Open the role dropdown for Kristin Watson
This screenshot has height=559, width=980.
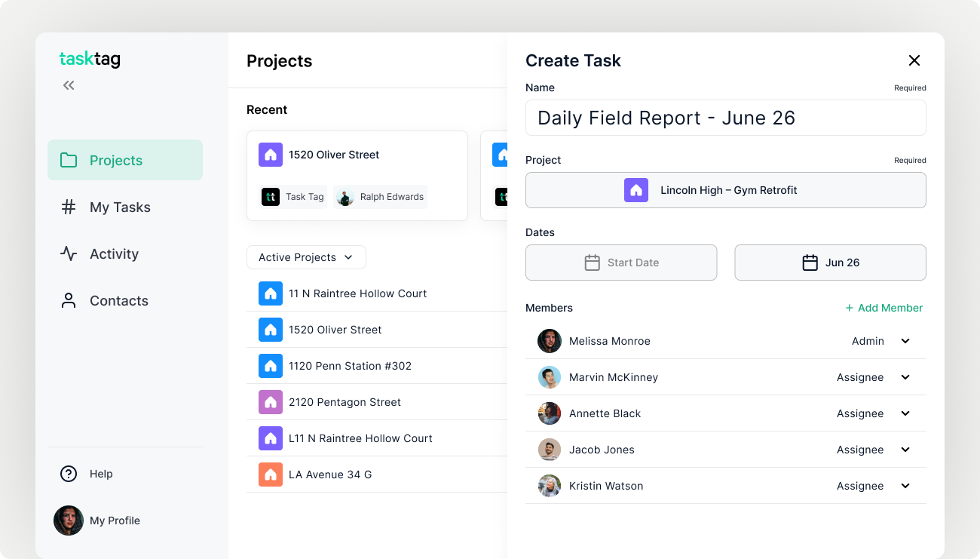coord(905,486)
